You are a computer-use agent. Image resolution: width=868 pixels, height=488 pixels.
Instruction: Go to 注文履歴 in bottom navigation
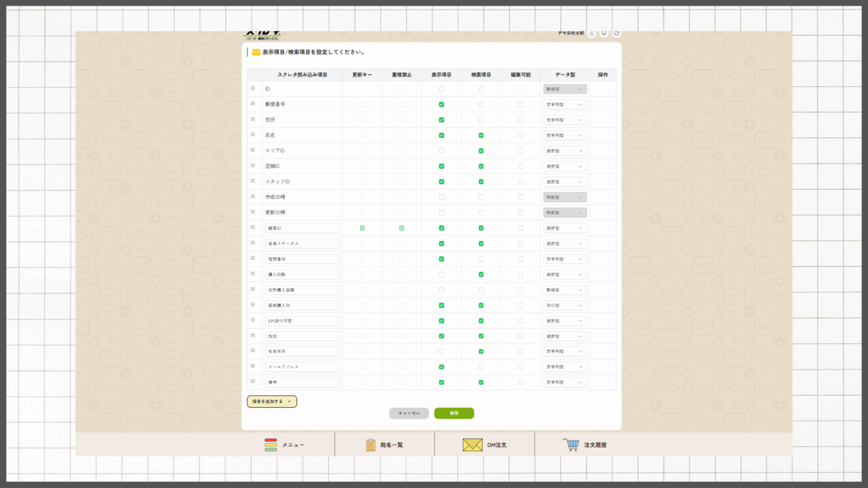(595, 445)
